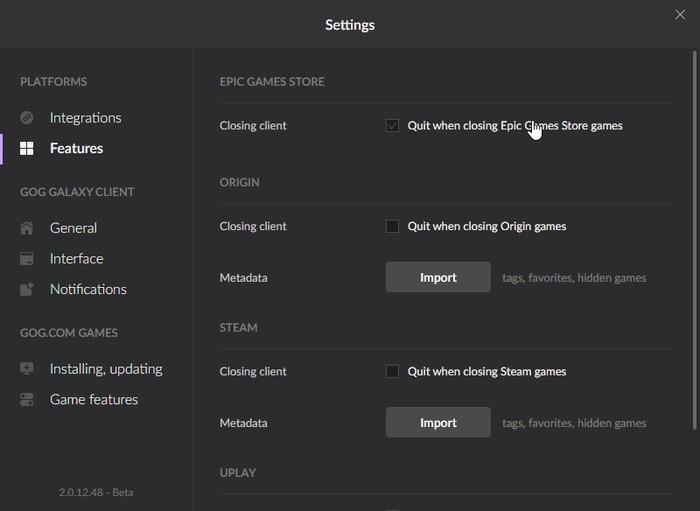Image resolution: width=700 pixels, height=511 pixels.
Task: Enable Quit when closing Origin games
Action: coord(392,226)
